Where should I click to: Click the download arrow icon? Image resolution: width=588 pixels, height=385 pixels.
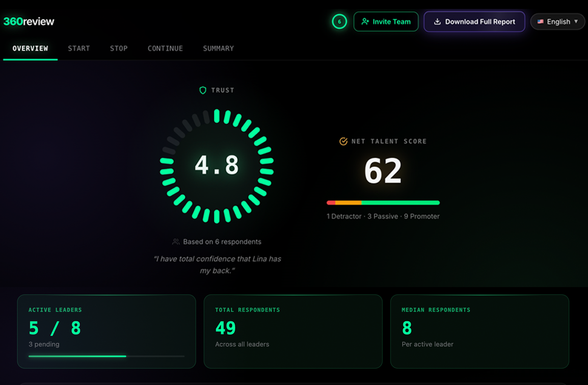pyautogui.click(x=437, y=21)
